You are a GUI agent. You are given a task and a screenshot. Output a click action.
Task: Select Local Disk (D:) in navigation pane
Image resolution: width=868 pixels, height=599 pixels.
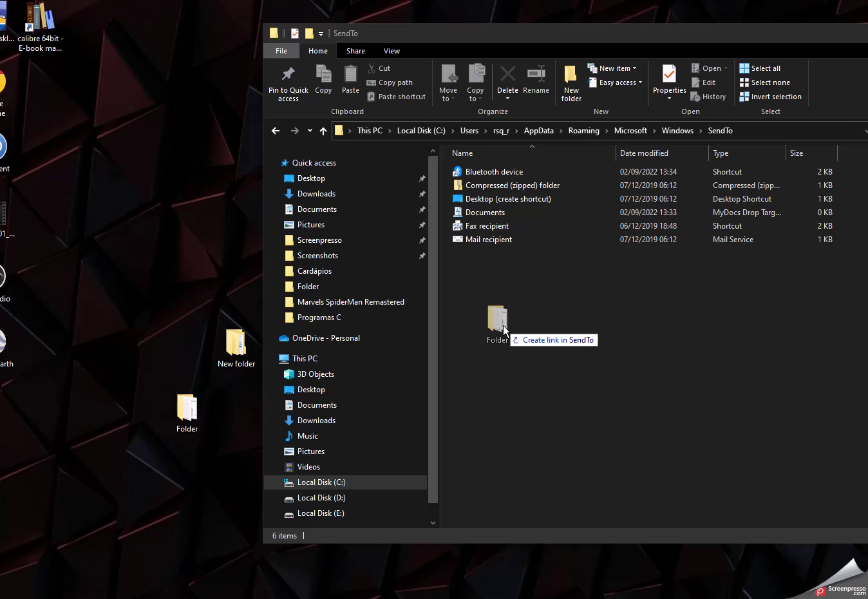321,498
